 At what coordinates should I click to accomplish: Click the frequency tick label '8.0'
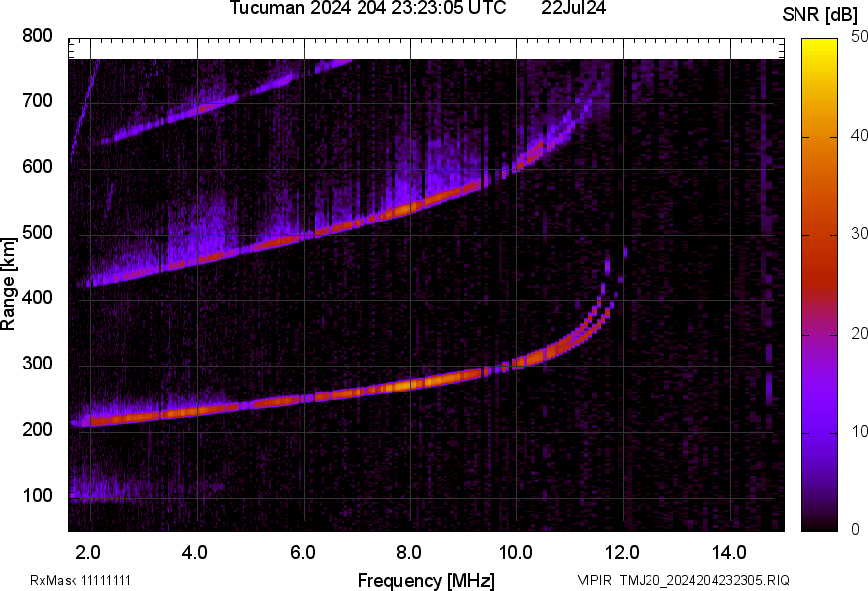tap(408, 552)
